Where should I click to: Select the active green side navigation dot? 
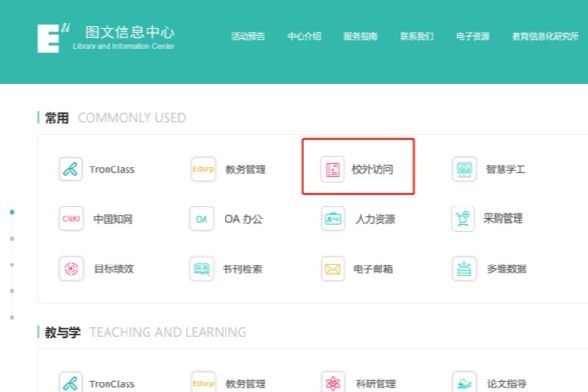[12, 212]
